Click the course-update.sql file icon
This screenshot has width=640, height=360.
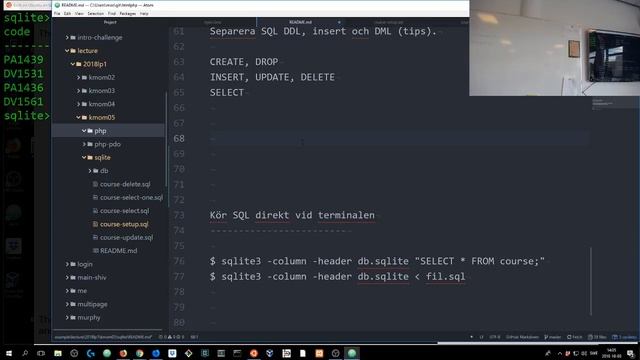point(95,238)
